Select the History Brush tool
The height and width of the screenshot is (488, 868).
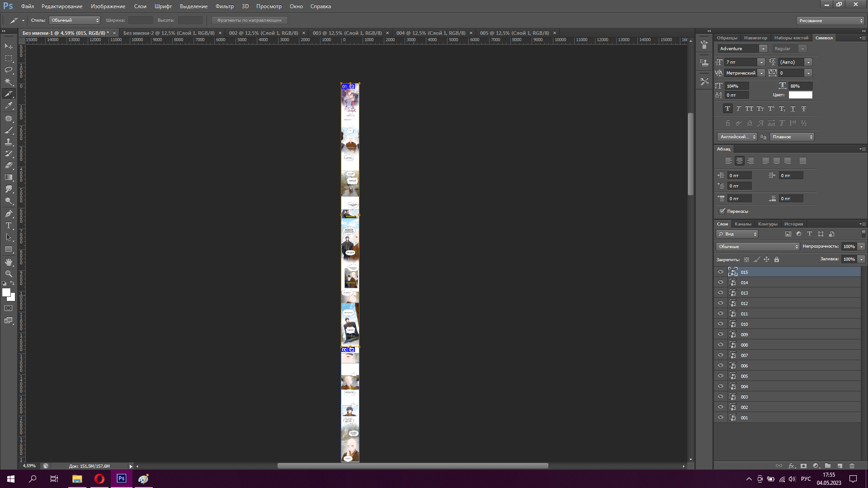click(9, 154)
